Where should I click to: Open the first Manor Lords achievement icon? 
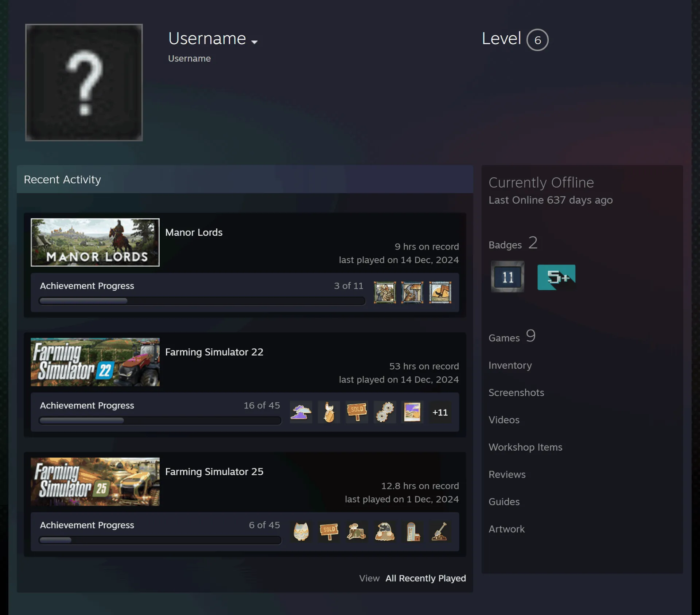tap(385, 292)
